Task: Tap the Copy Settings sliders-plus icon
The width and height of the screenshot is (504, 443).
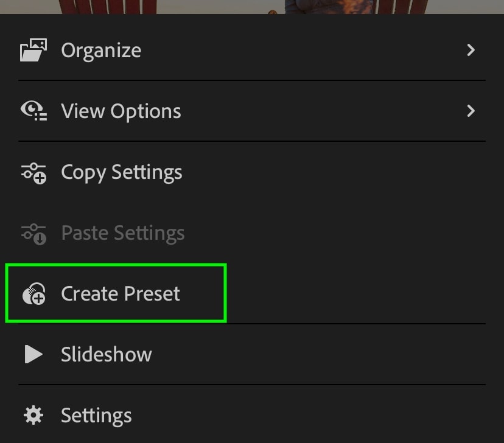Action: [x=33, y=173]
